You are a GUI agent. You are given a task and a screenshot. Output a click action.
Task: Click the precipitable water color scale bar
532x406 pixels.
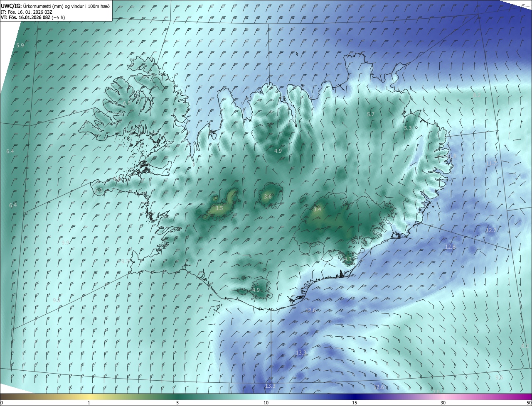click(266, 397)
